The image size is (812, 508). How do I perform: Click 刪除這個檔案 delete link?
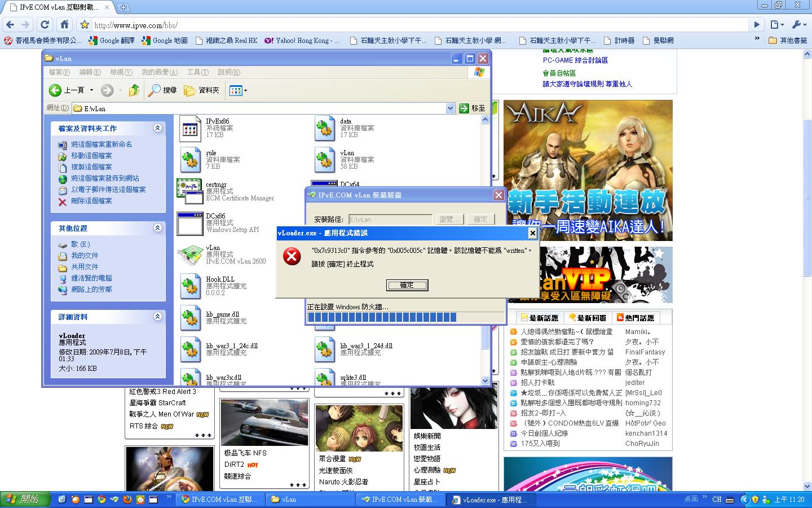pos(91,201)
